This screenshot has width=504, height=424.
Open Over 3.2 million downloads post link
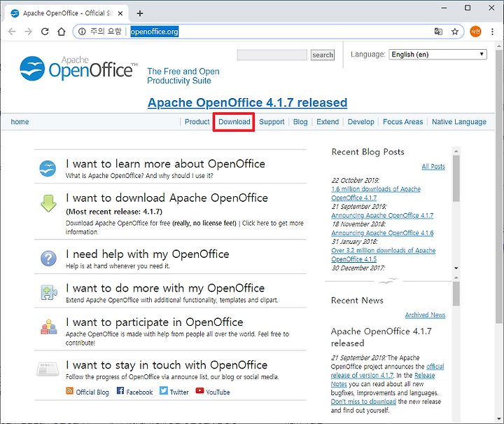point(383,254)
